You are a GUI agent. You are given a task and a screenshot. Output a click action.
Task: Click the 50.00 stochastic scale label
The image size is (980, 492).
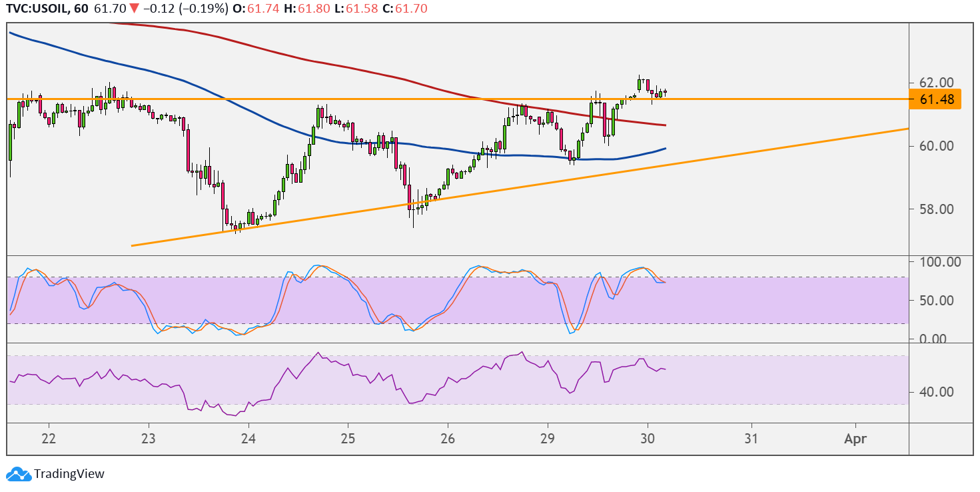point(937,300)
